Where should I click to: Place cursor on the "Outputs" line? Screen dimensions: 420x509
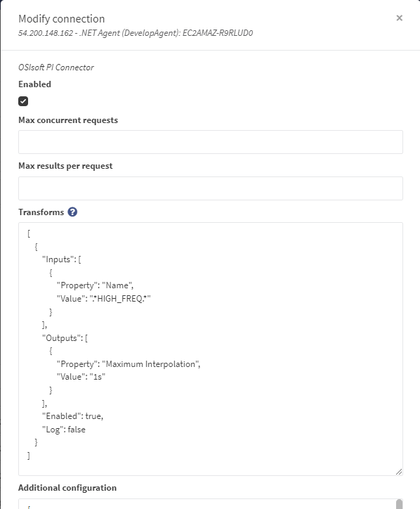[65, 338]
